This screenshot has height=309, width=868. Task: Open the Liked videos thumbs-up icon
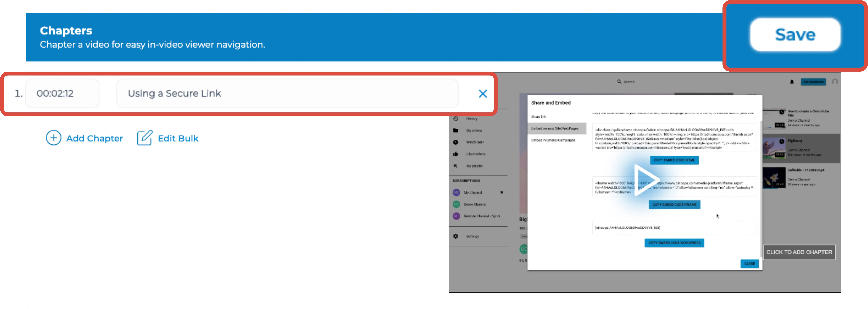[x=456, y=154]
